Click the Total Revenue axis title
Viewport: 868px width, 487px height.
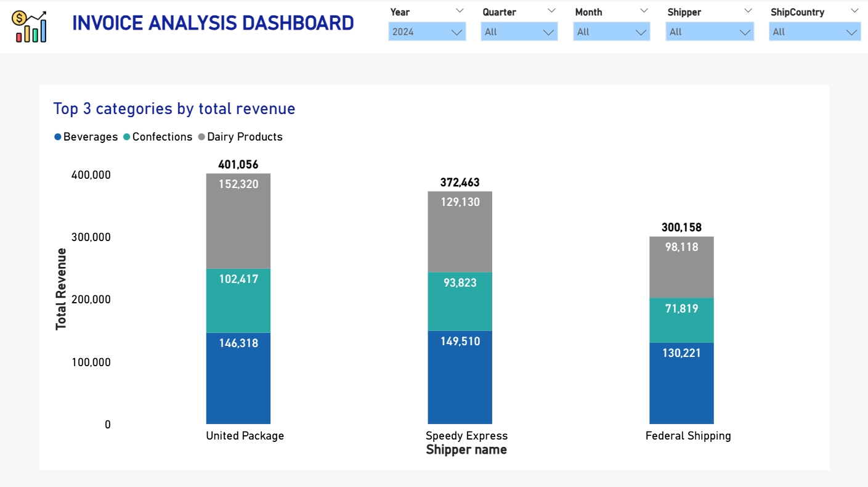click(x=61, y=289)
